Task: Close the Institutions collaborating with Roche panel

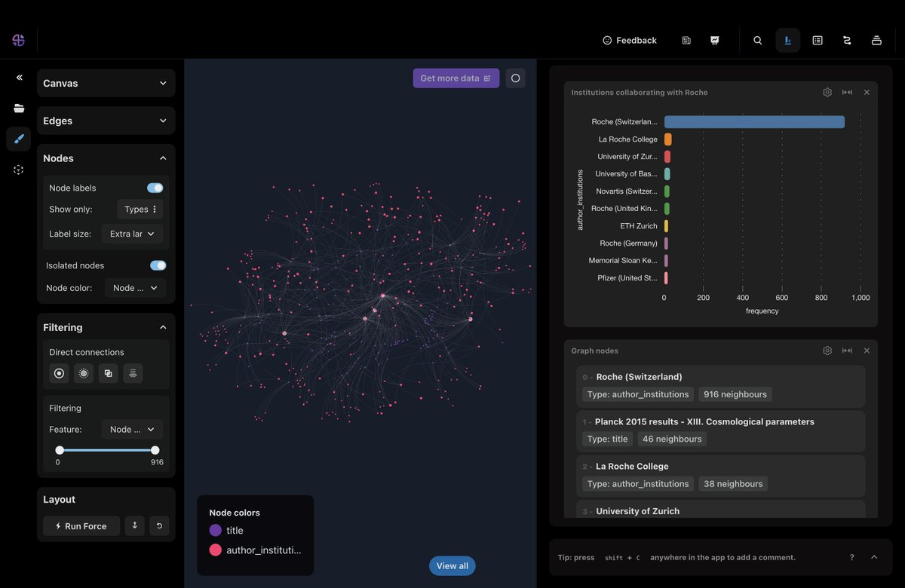Action: click(x=867, y=92)
